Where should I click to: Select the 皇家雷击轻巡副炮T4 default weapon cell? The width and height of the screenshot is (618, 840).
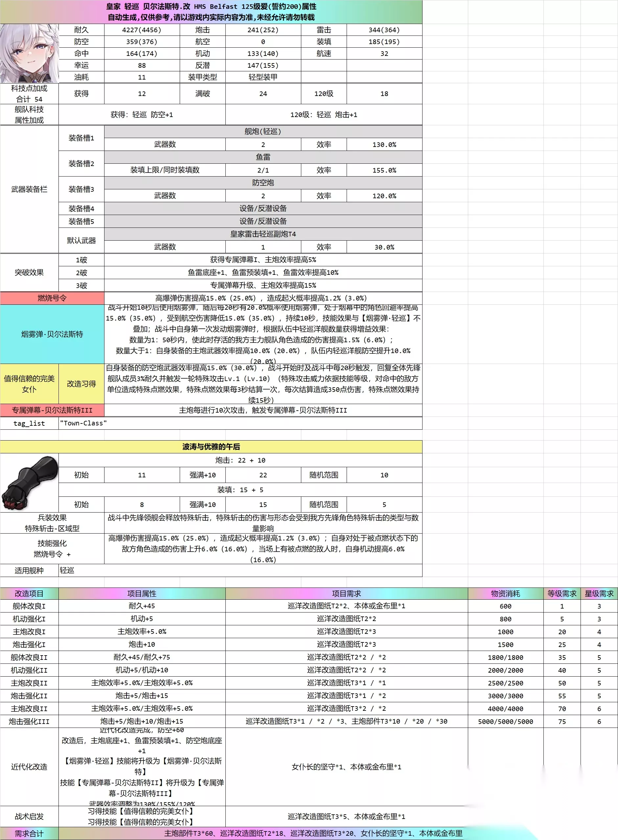263,234
